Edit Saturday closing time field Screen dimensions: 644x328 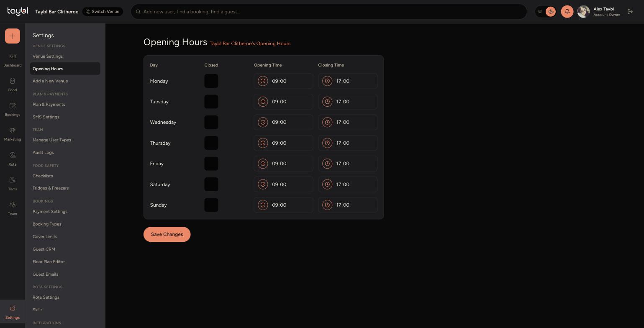tap(348, 184)
